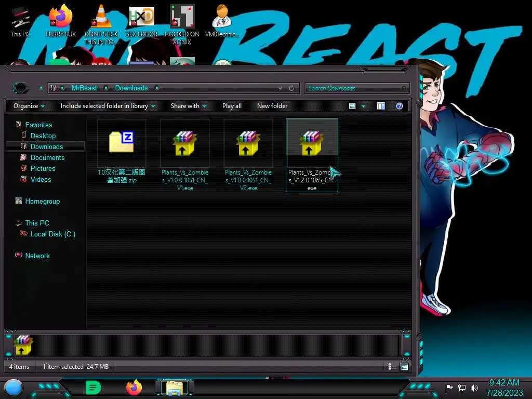Select Plants_Vs_Zombies_V1.0.0.1051_CN_V2.exe icon
Viewport: 532px width, 399px height.
point(248,143)
